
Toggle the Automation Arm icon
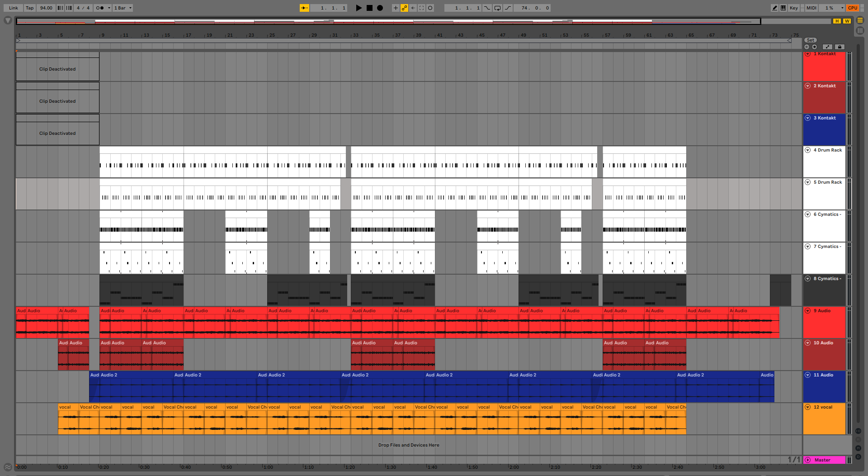(404, 8)
